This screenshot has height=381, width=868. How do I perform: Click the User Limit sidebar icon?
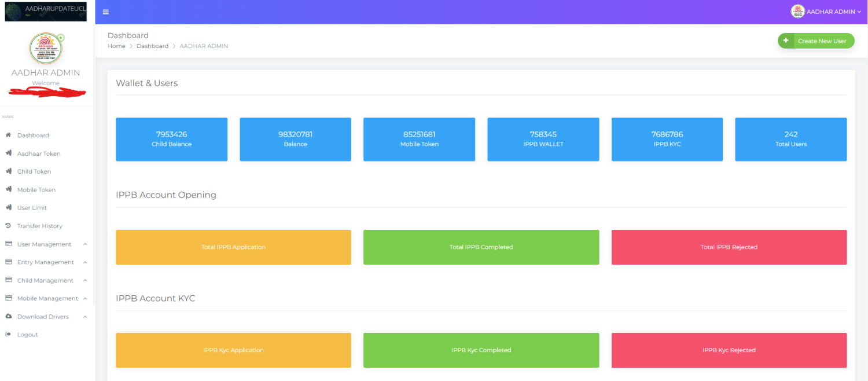[x=8, y=208]
